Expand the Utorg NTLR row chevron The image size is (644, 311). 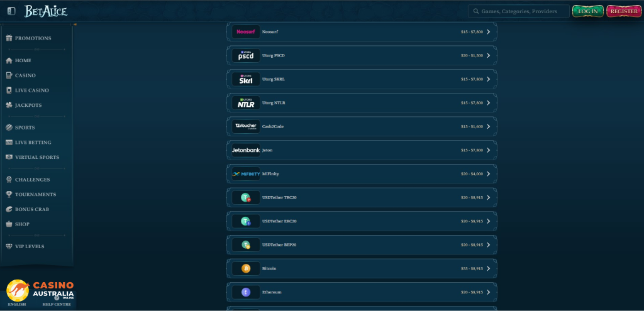tap(488, 103)
